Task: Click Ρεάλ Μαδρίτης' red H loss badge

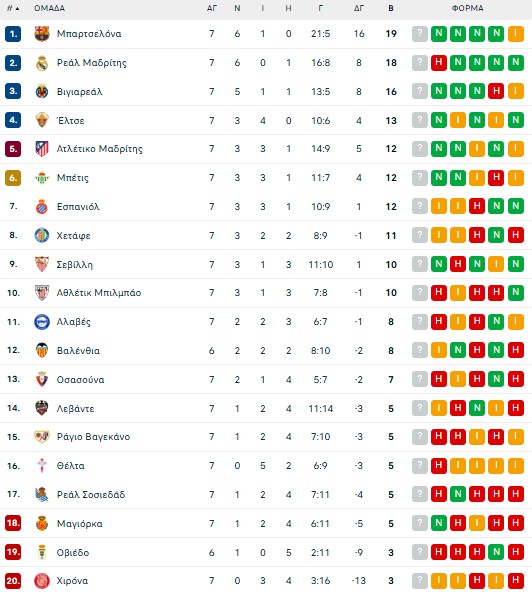Action: click(439, 63)
